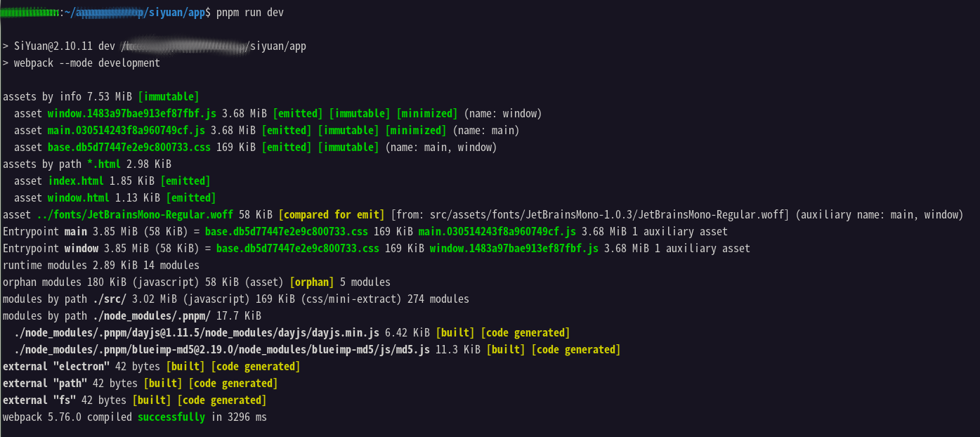Click main.030514243f8a960749cf.js in the asset list
The height and width of the screenshot is (437, 980).
pyautogui.click(x=126, y=131)
